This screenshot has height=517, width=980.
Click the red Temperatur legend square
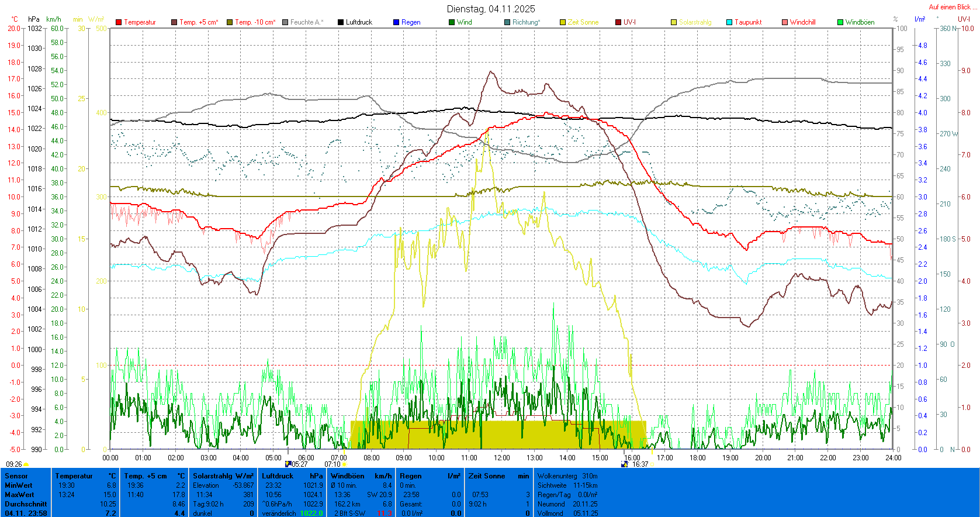click(x=119, y=22)
